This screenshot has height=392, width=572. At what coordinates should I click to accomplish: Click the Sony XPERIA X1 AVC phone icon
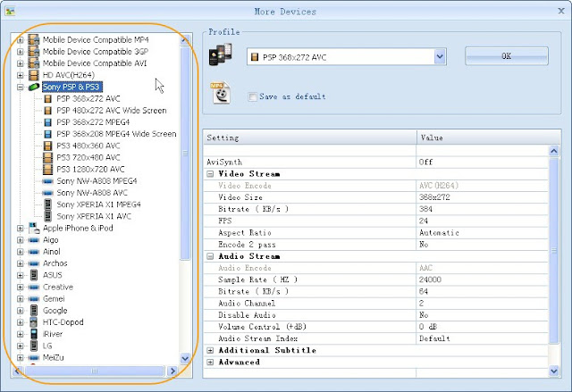pos(47,216)
